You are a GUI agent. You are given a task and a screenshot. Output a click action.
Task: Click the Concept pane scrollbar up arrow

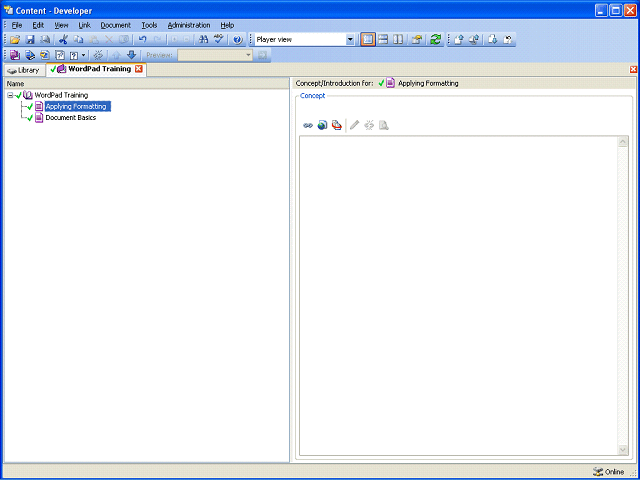tap(623, 142)
